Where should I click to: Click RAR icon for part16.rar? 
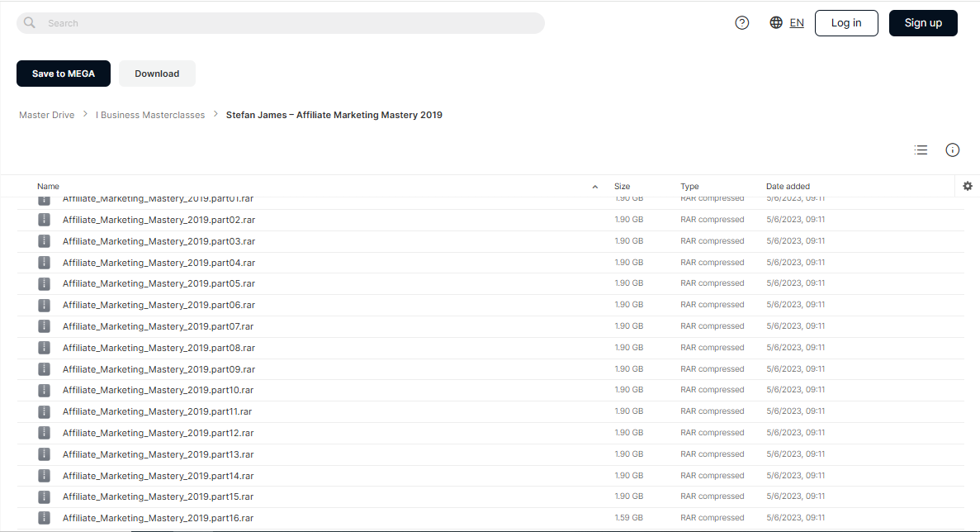point(44,518)
